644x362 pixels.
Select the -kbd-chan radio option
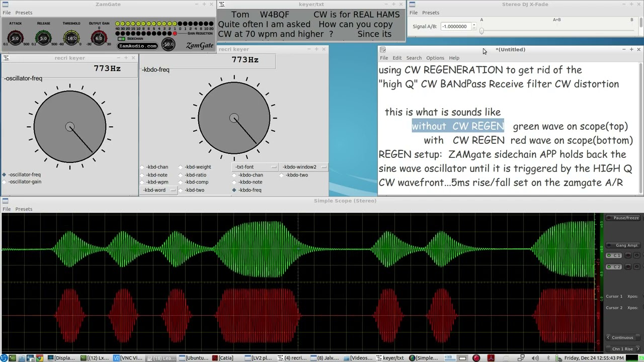pyautogui.click(x=154, y=167)
